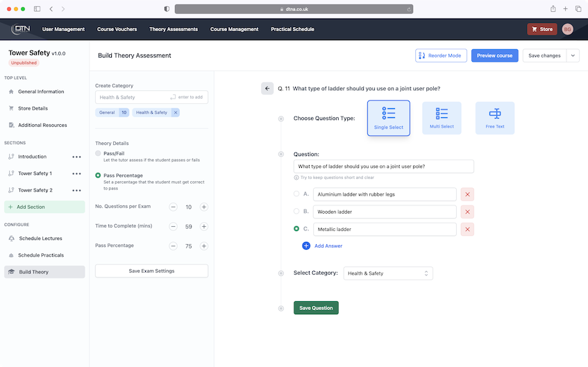The width and height of the screenshot is (588, 367).
Task: Enable Reorder Mode
Action: coord(441,56)
